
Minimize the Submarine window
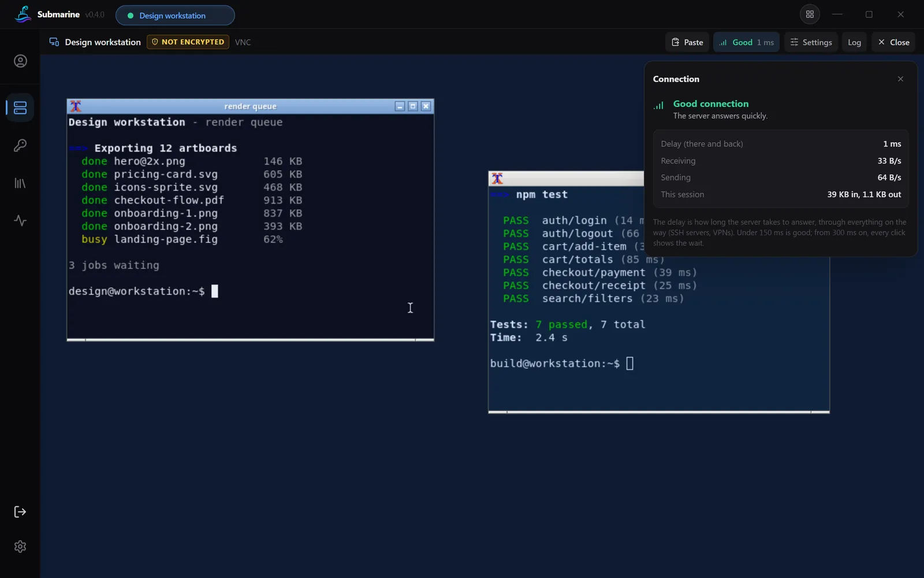pos(837,14)
